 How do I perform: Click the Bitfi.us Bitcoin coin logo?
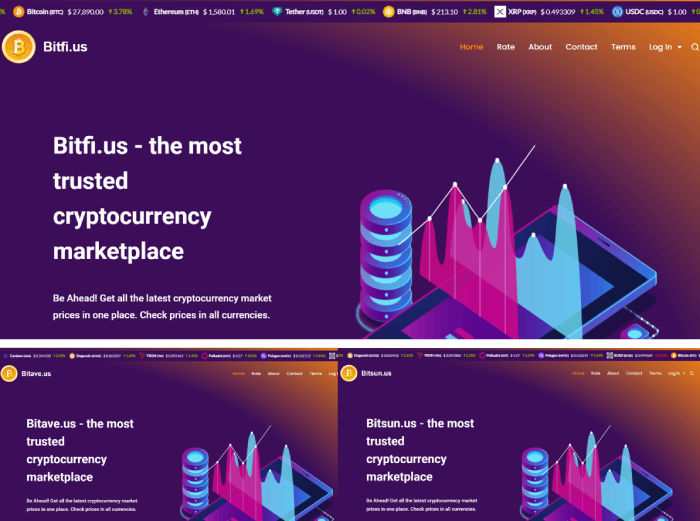coord(19,47)
